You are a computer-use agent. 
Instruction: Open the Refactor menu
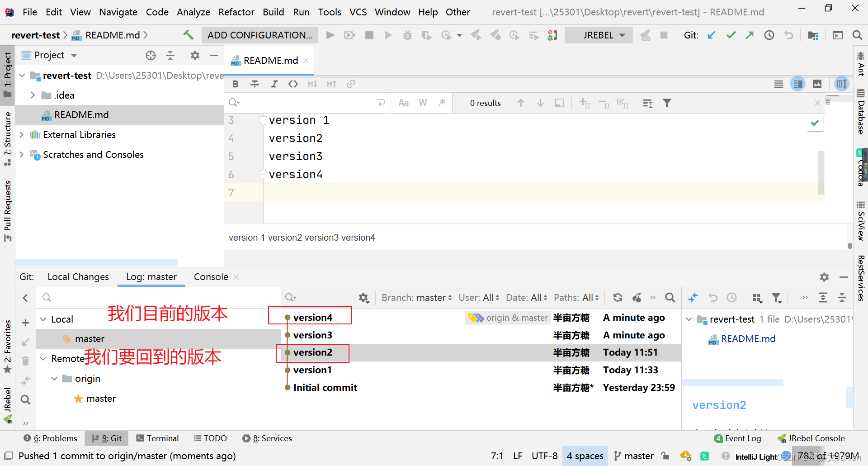click(x=236, y=12)
